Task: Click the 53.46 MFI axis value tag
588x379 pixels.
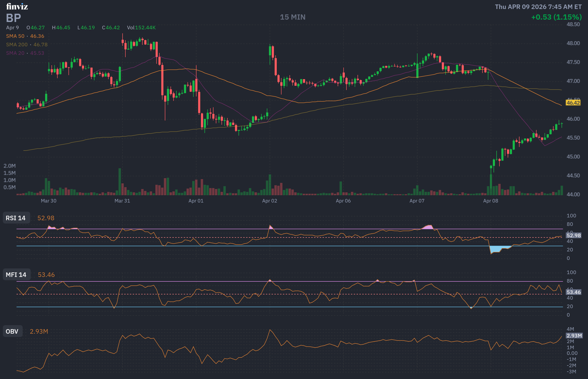Action: coord(574,292)
